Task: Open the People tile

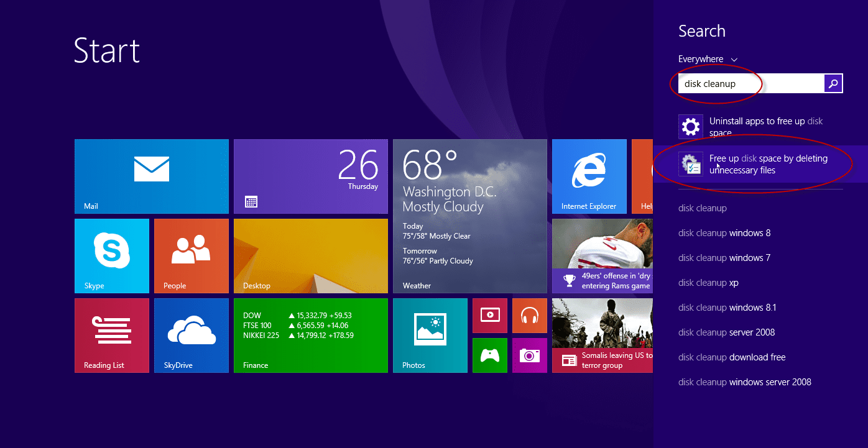Action: coord(192,256)
